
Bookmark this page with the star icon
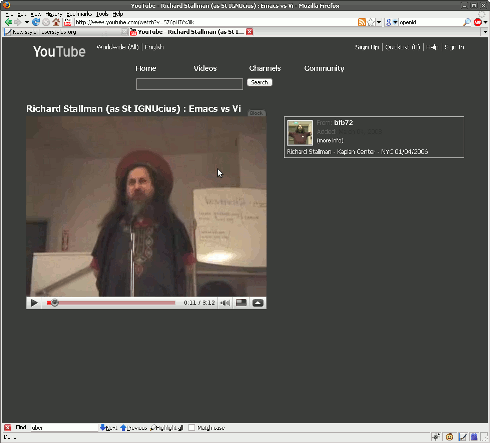pyautogui.click(x=371, y=22)
